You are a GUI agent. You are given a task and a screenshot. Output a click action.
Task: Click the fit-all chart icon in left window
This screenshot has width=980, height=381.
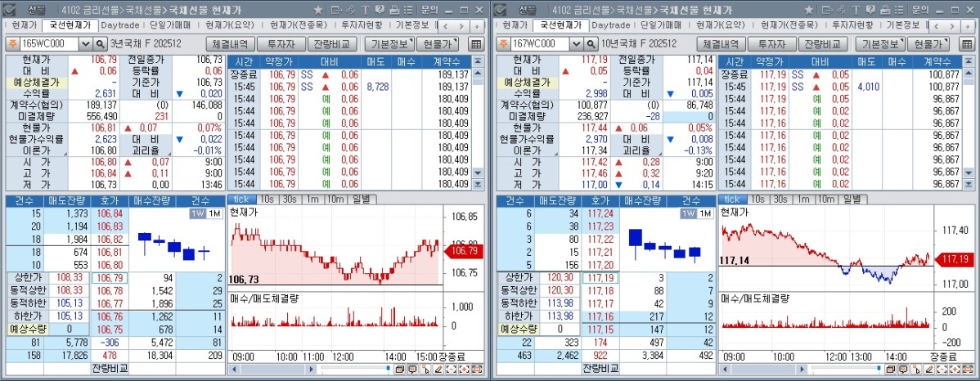(x=477, y=369)
